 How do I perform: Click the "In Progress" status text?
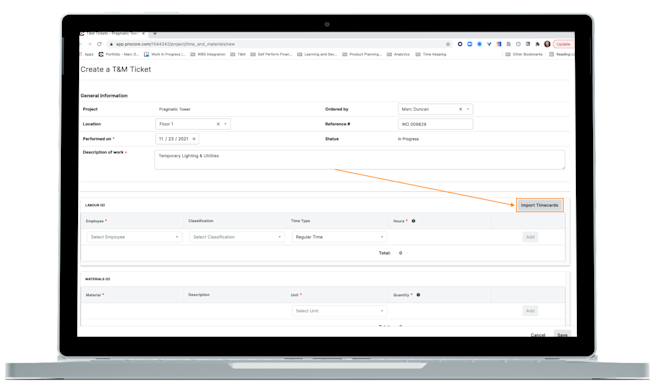(x=408, y=139)
